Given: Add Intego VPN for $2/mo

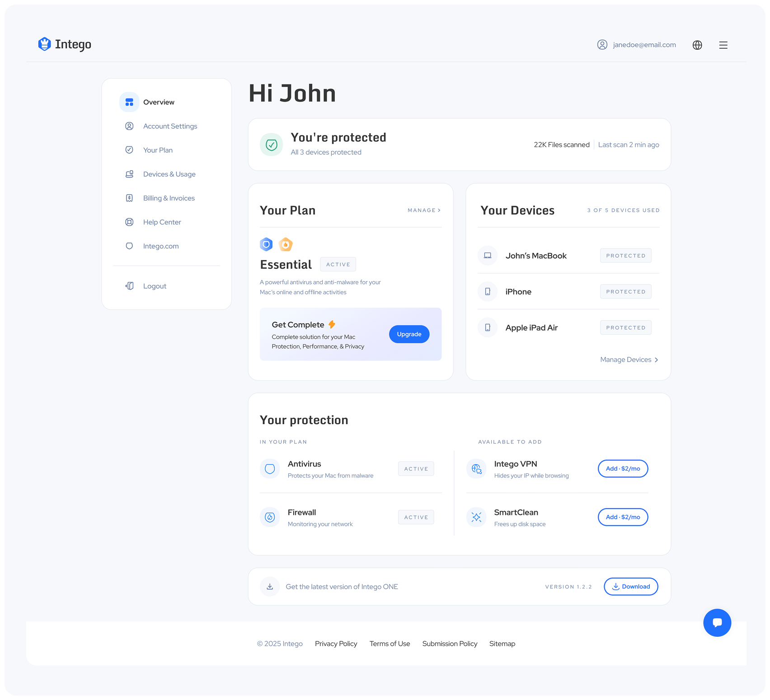Looking at the screenshot, I should click(x=623, y=469).
